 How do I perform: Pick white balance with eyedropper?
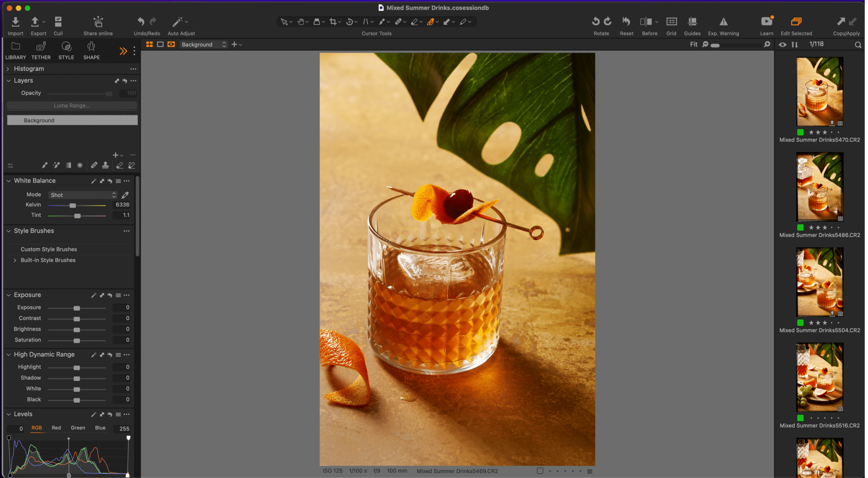pos(125,195)
